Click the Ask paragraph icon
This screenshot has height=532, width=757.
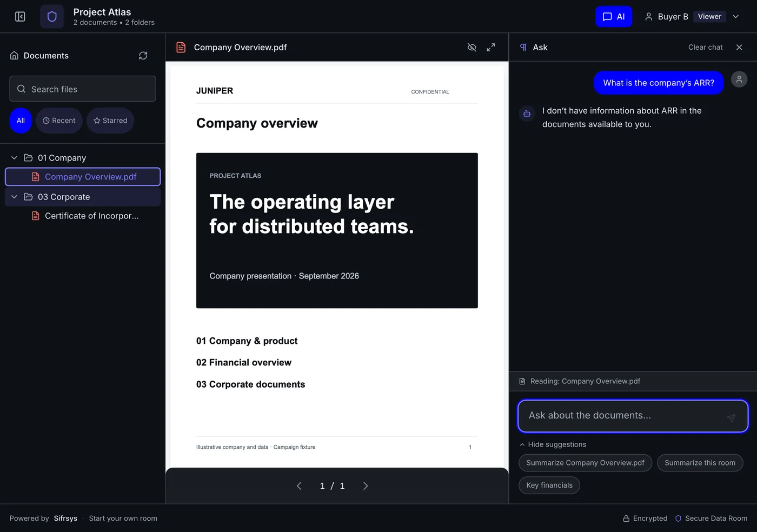coord(523,48)
